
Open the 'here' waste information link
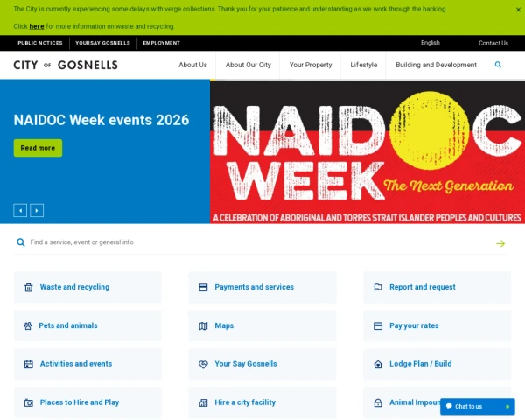point(37,26)
